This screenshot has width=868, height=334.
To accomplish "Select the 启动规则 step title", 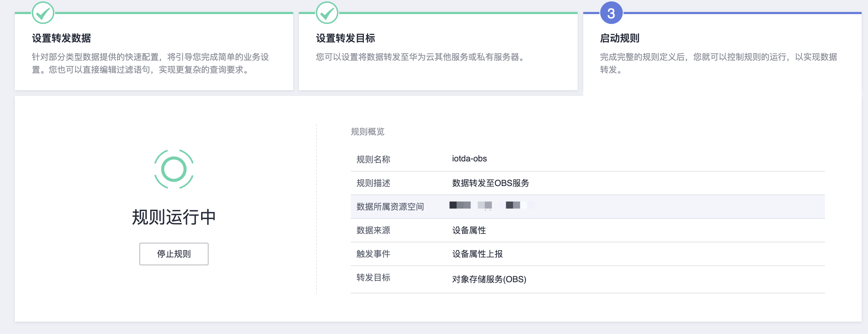I will (620, 38).
